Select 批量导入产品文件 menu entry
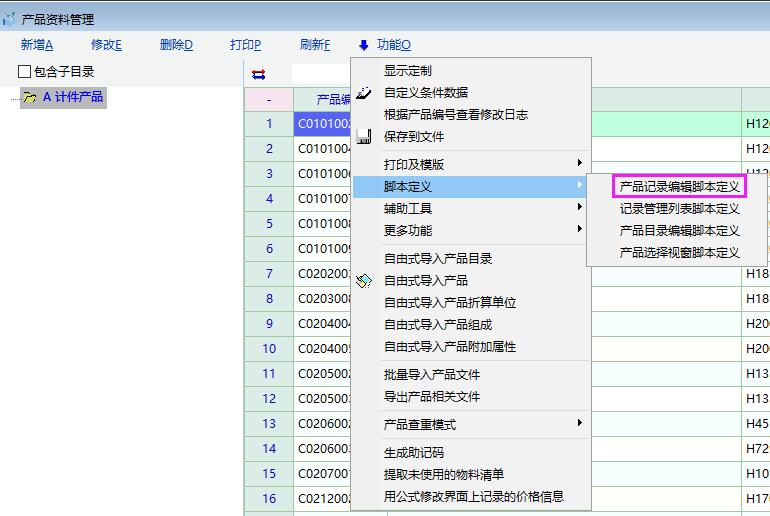 tap(432, 375)
